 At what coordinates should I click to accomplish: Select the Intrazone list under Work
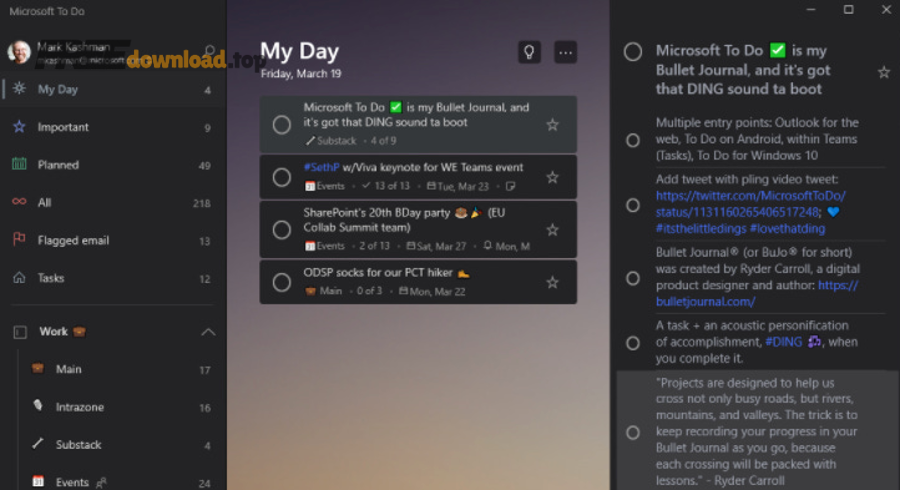[79, 407]
